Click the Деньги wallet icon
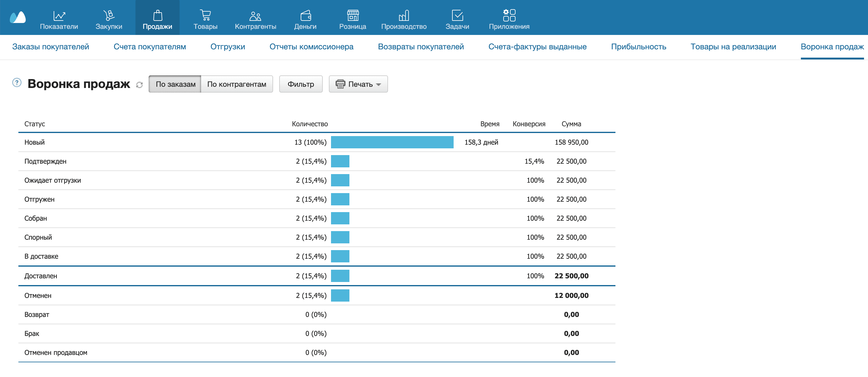Viewport: 868px width, 377px height. click(305, 16)
